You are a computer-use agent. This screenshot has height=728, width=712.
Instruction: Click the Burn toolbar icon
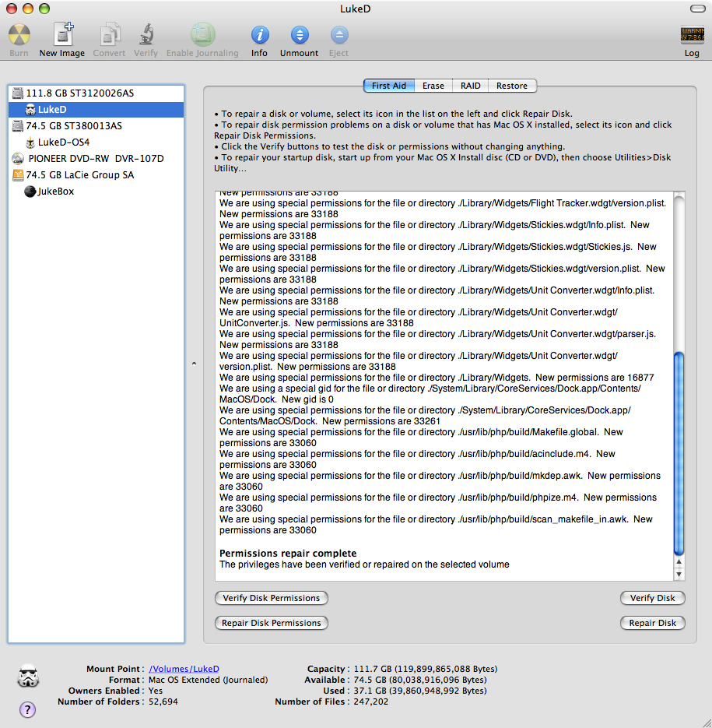19,35
